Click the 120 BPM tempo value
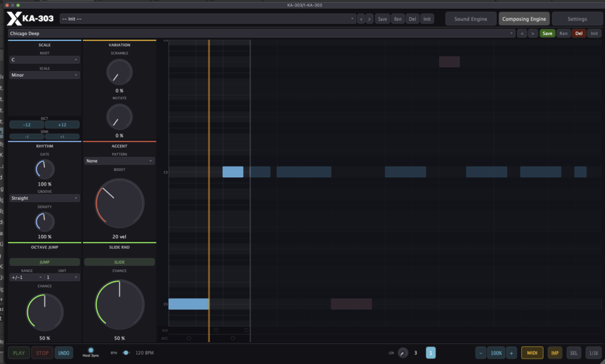 coord(144,352)
